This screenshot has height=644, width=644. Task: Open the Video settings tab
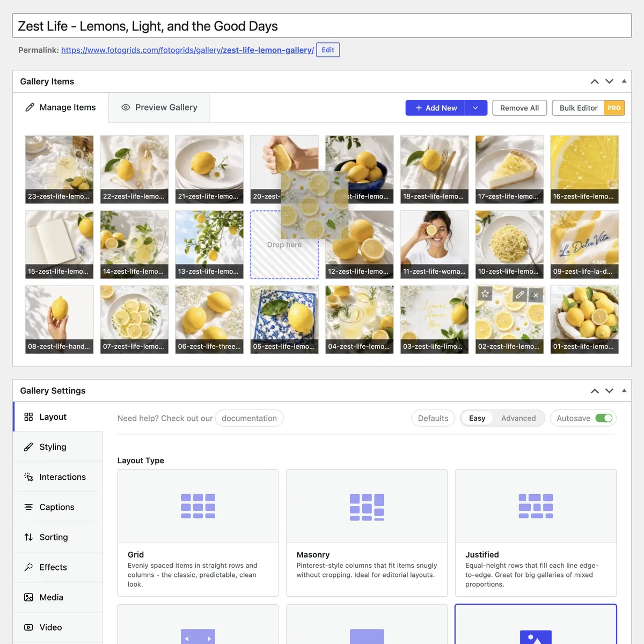(57, 627)
